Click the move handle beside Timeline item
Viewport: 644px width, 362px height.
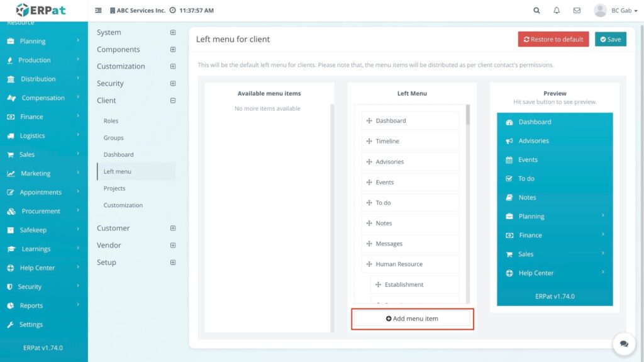click(x=369, y=141)
